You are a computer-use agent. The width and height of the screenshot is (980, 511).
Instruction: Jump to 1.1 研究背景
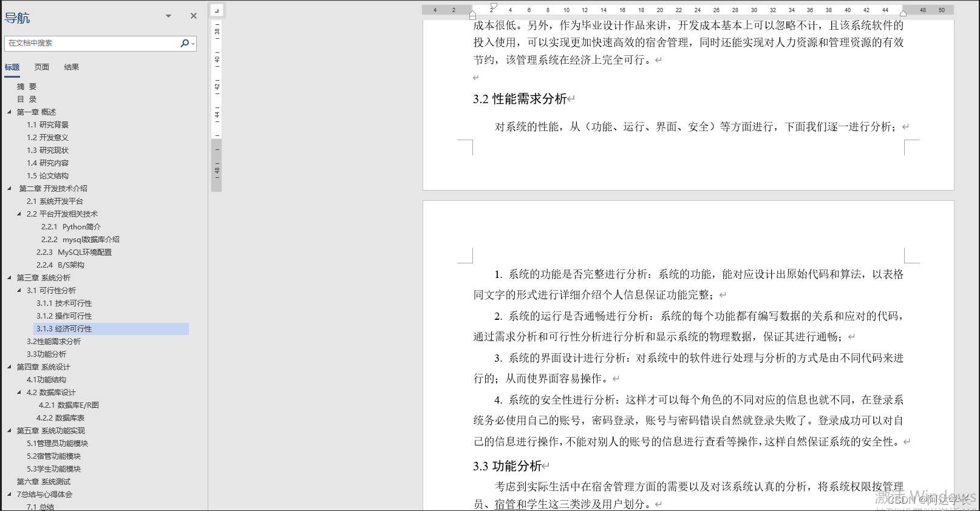[x=47, y=124]
